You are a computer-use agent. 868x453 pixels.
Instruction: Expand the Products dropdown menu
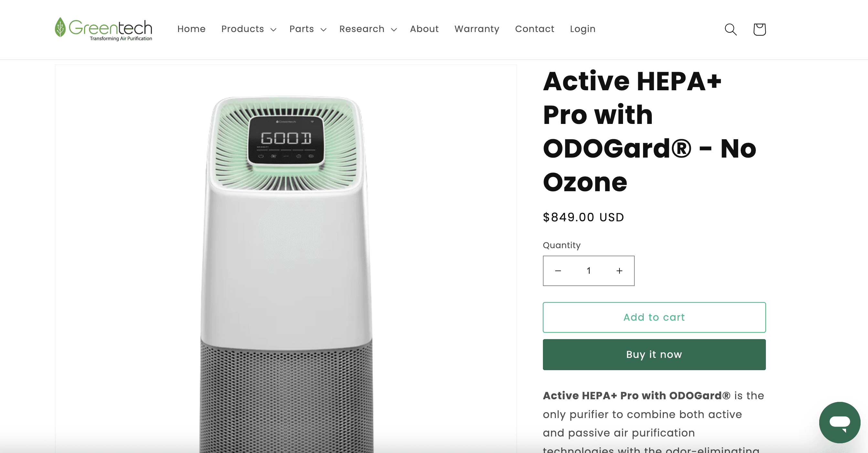click(x=249, y=29)
